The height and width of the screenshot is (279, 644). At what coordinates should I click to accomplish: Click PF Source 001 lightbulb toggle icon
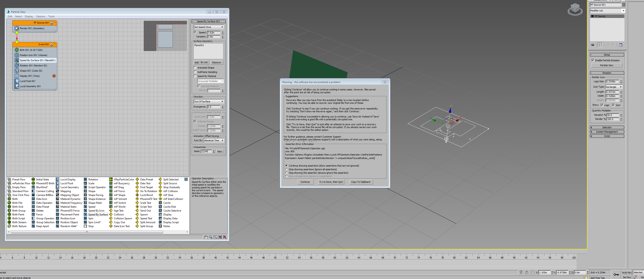[x=51, y=23]
